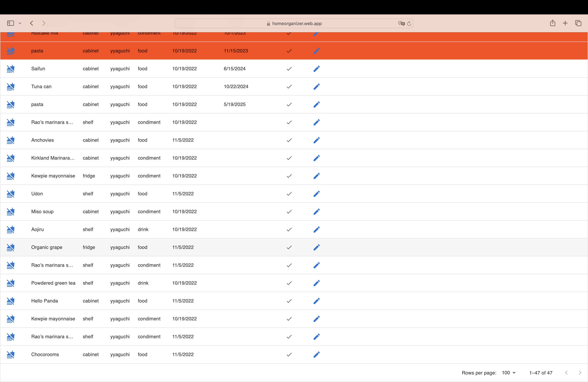588x382 pixels.
Task: Edit the Anchovies entry with pencil icon
Action: tap(317, 140)
